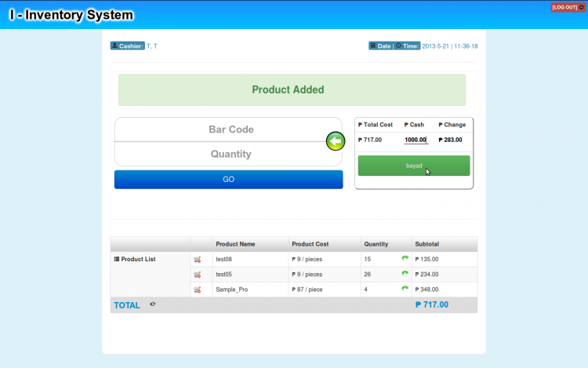
Task: Click quantity value 26 for test05
Action: pos(367,275)
